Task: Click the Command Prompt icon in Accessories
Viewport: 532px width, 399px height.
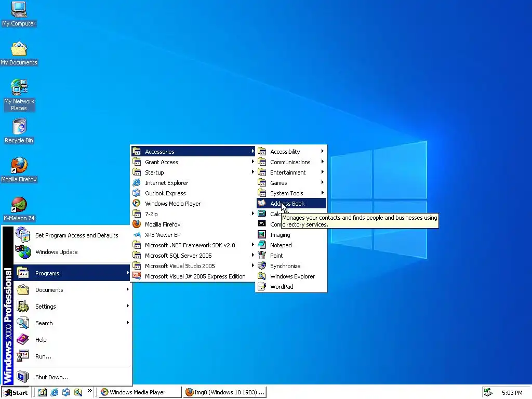Action: coord(262,223)
